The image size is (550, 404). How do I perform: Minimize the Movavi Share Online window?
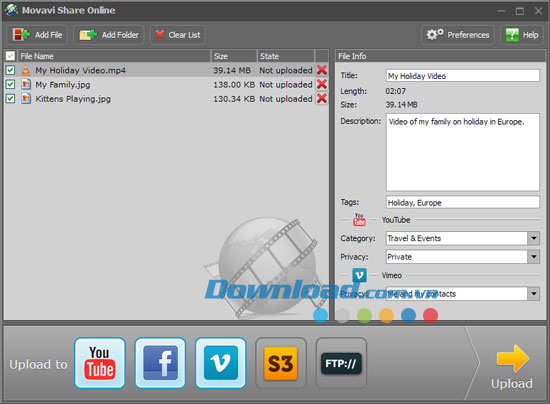point(501,11)
